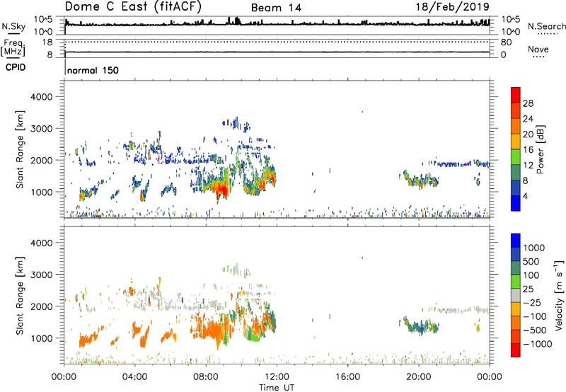The height and width of the screenshot is (392, 566).
Task: Click the 'N.Search' legend label
Action: tap(547, 26)
